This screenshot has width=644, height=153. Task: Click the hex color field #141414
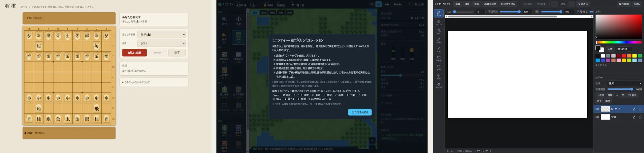[624, 49]
